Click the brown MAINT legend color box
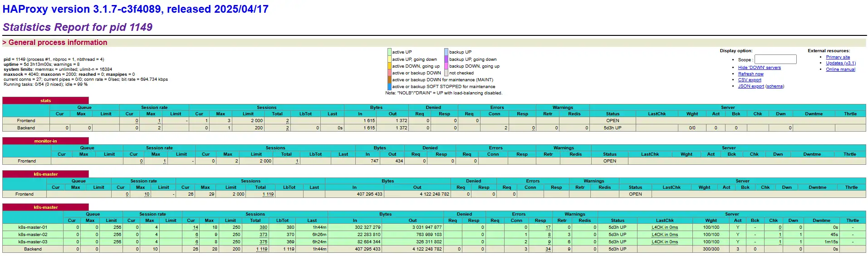Viewport: 868px width, 256px height. click(x=389, y=80)
